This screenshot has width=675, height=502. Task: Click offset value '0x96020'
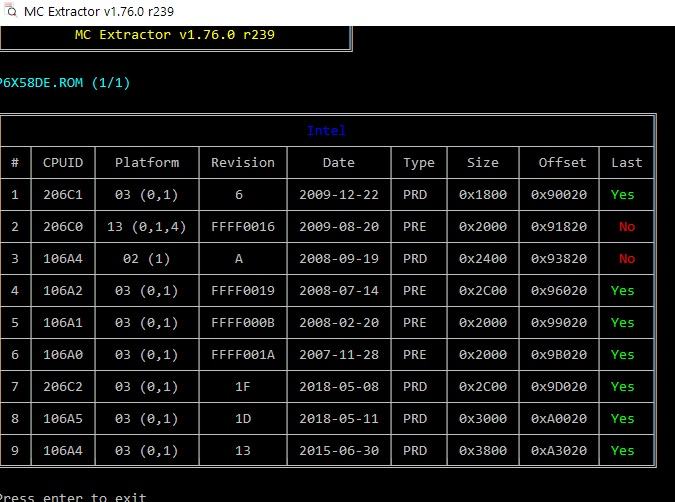[x=559, y=291]
